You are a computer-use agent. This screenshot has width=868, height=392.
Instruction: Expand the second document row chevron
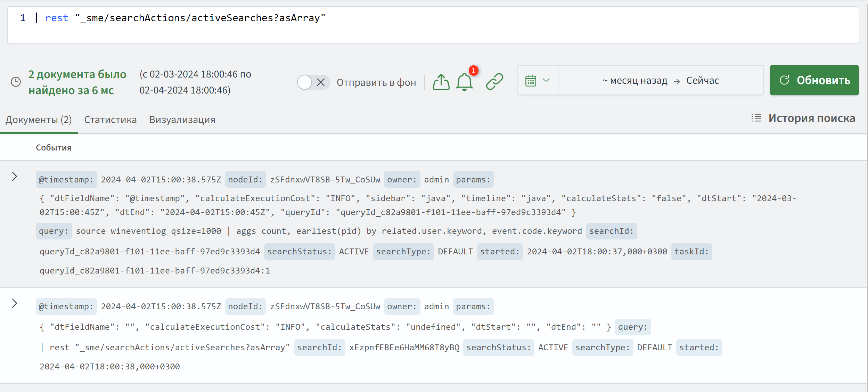(14, 303)
